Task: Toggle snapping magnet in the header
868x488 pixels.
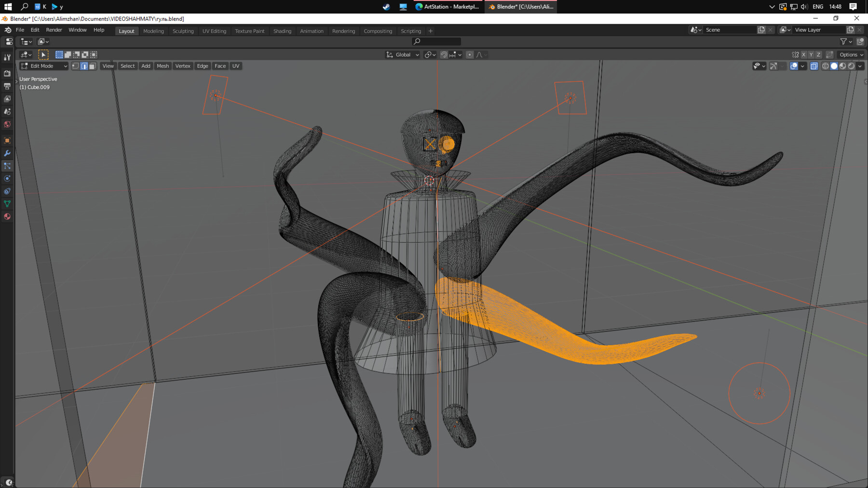Action: [x=444, y=55]
